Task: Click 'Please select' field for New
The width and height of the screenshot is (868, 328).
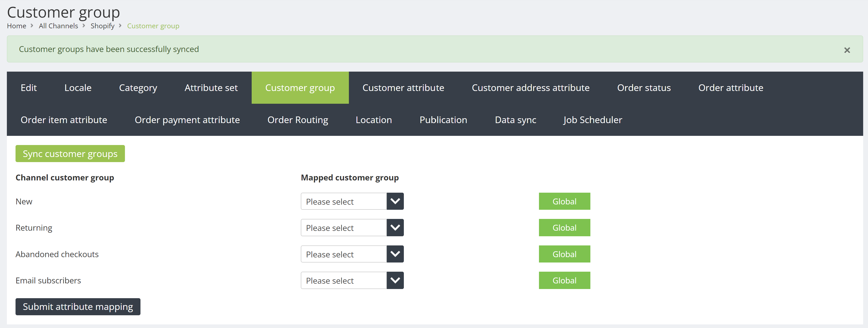Action: [x=344, y=201]
